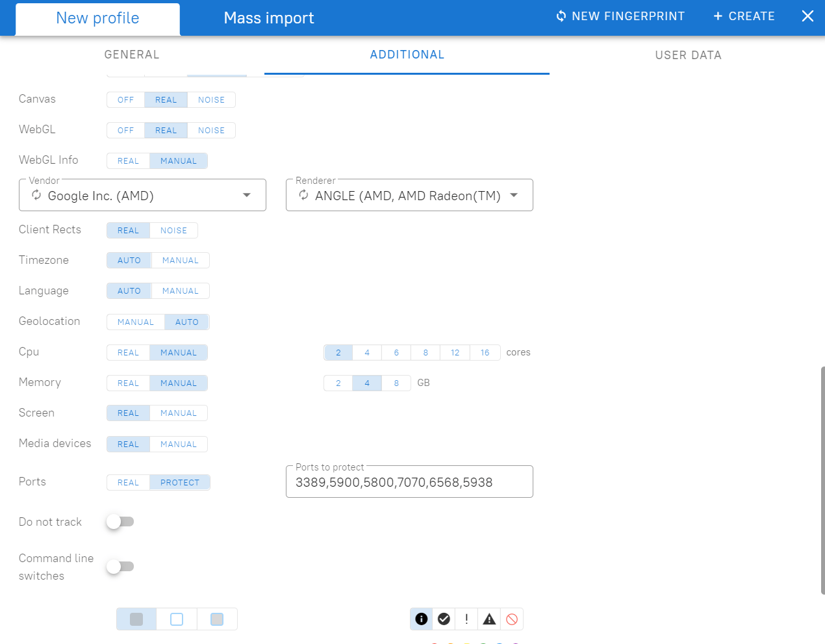Choose 16 CPU cores
The width and height of the screenshot is (825, 644).
pyautogui.click(x=485, y=352)
